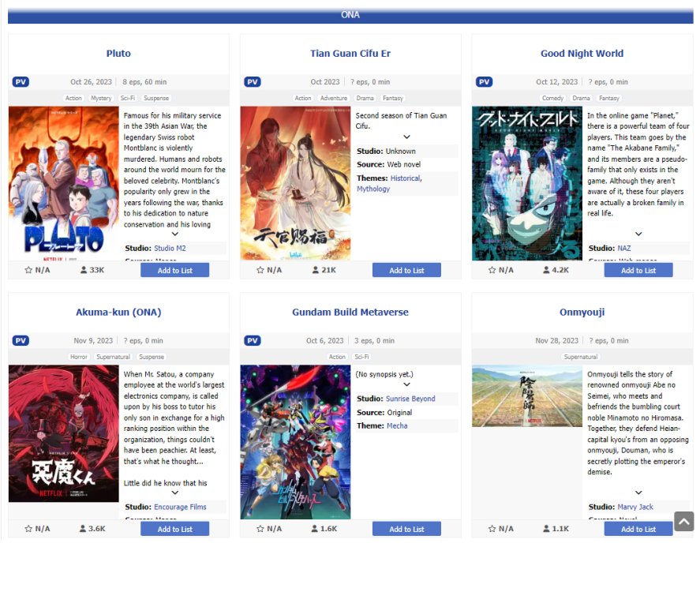The height and width of the screenshot is (592, 700).
Task: Add Akuma-kun (ONA) to list
Action: 175,529
